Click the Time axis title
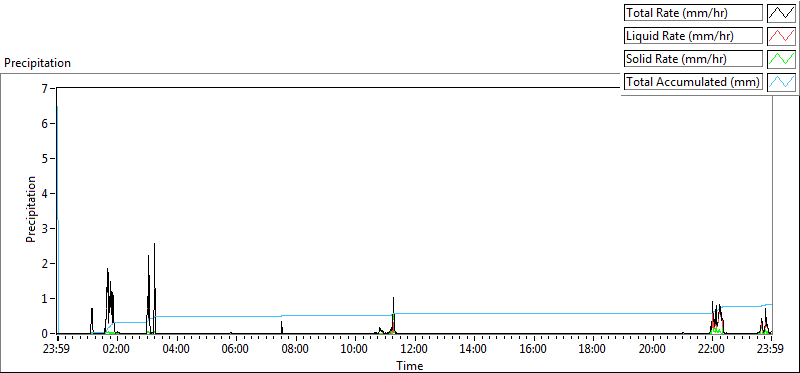Screen dimensions: 800x373 click(x=410, y=365)
